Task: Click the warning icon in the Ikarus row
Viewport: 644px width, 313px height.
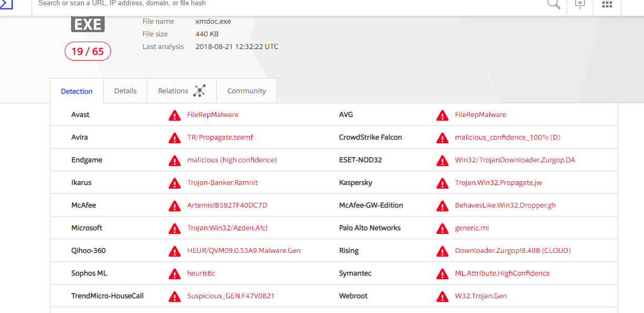Action: click(x=175, y=183)
